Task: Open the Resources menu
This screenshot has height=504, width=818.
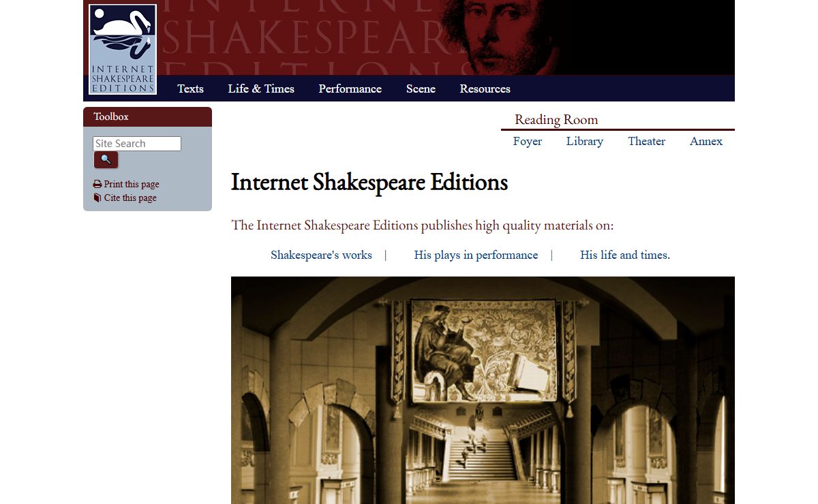Action: click(485, 89)
